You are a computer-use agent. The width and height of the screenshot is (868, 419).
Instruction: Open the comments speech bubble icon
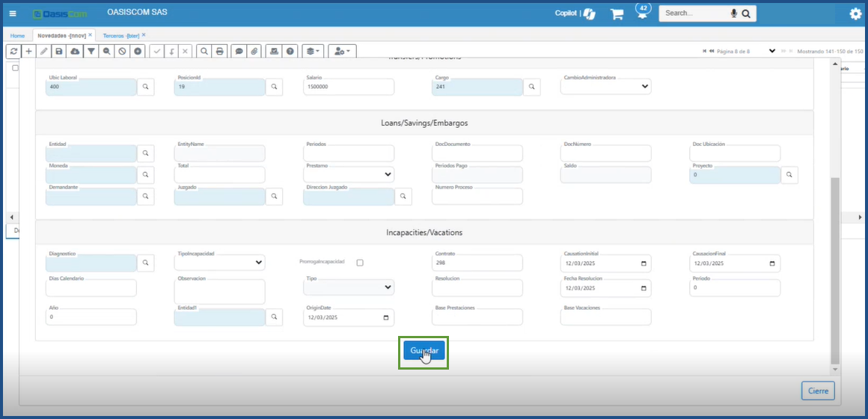(x=239, y=51)
